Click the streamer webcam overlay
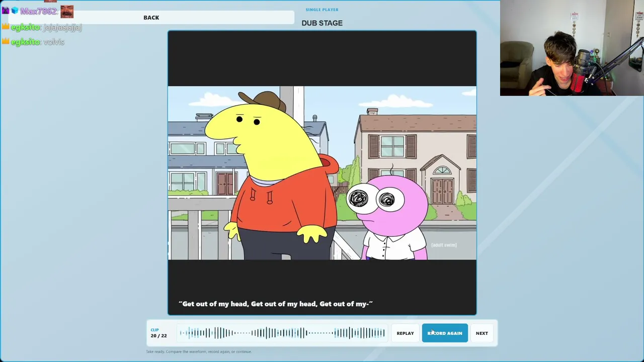Image resolution: width=644 pixels, height=362 pixels. (x=572, y=48)
